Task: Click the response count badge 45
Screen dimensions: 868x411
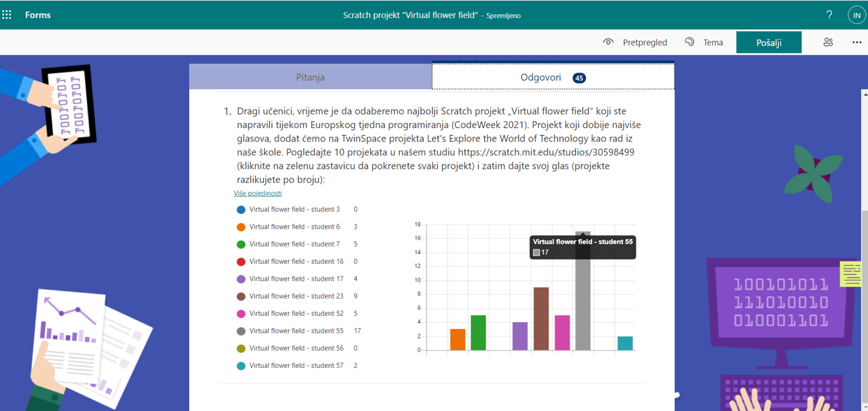Action: (x=579, y=78)
